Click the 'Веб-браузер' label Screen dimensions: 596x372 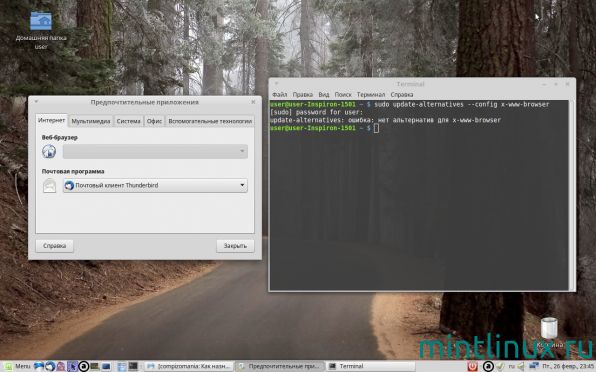[x=60, y=138]
